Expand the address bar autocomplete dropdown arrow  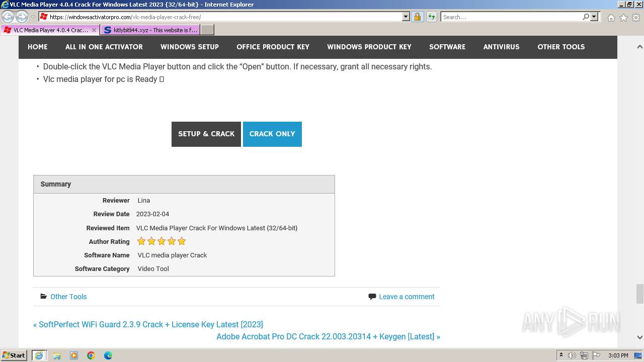pos(406,17)
